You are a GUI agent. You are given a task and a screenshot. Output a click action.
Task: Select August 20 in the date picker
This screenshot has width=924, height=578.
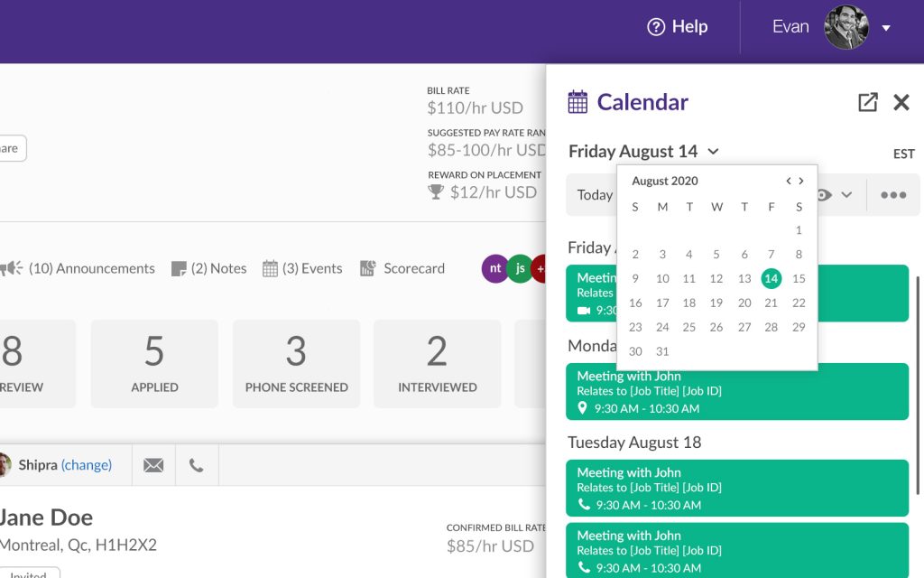pos(744,303)
